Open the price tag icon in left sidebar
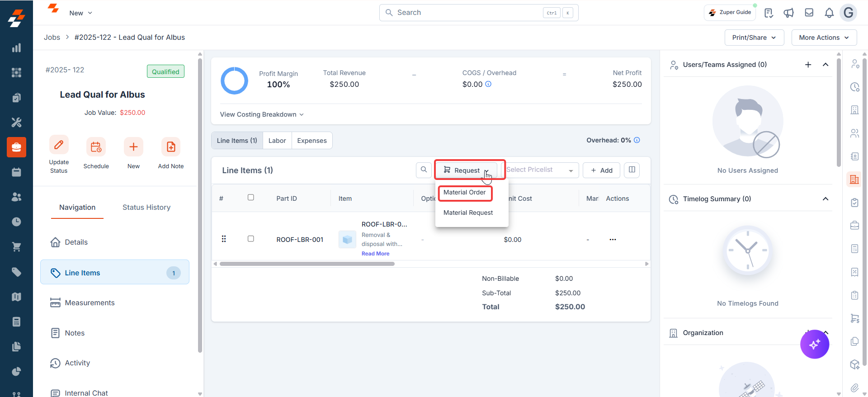 click(16, 272)
